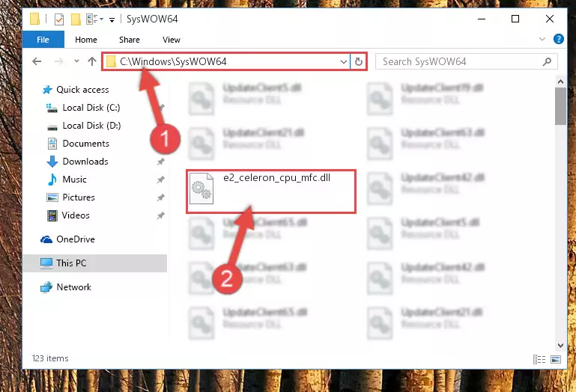Select the e2_celeron_cpu_mfc.dll file name
Viewport: 576px width, 392px height.
[276, 177]
